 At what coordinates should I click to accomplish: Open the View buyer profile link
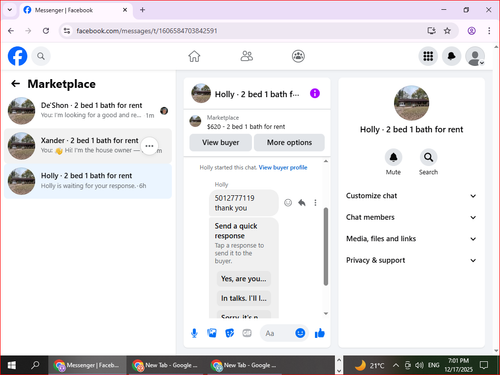tap(283, 167)
